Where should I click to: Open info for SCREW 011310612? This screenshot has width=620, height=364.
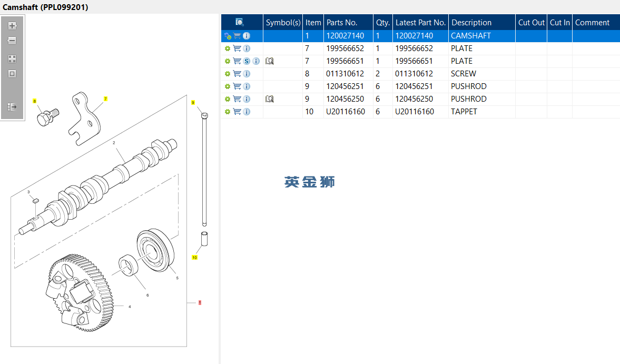247,74
